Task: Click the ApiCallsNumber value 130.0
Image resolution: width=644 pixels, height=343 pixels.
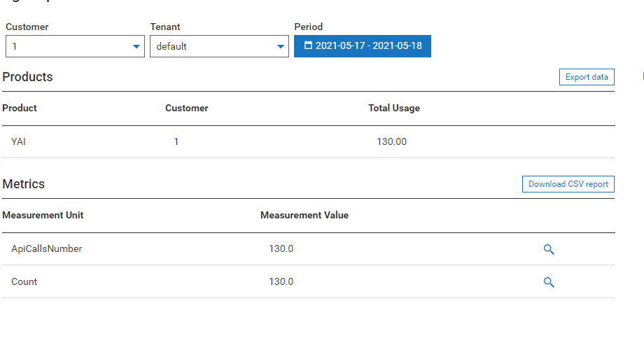Action: pos(281,248)
